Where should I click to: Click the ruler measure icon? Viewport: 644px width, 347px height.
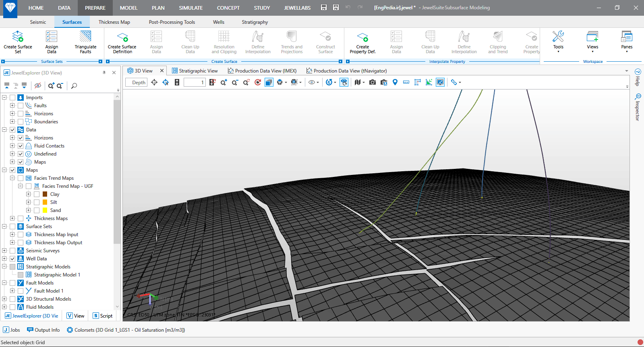(406, 82)
